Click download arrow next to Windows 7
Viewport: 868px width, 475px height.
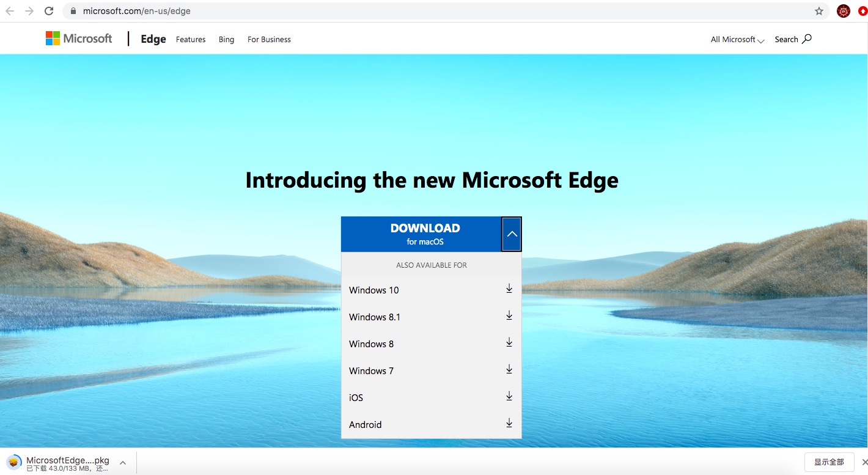pos(509,370)
